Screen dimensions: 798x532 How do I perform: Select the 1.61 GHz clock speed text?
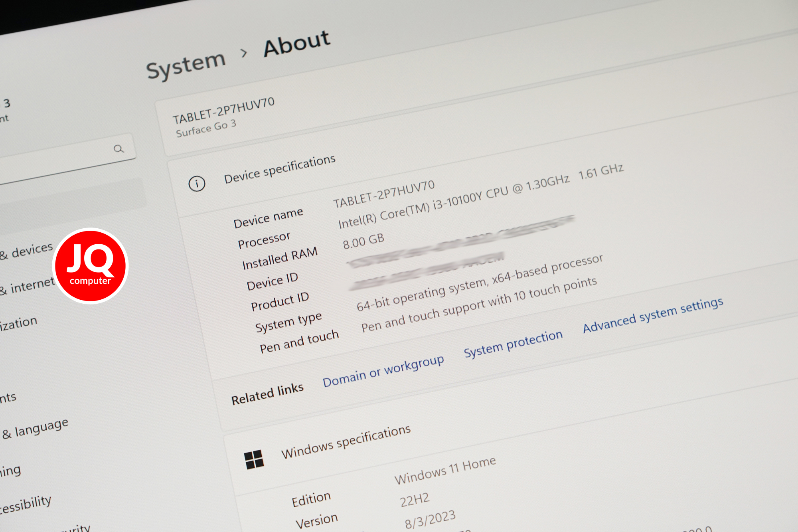[x=601, y=172]
